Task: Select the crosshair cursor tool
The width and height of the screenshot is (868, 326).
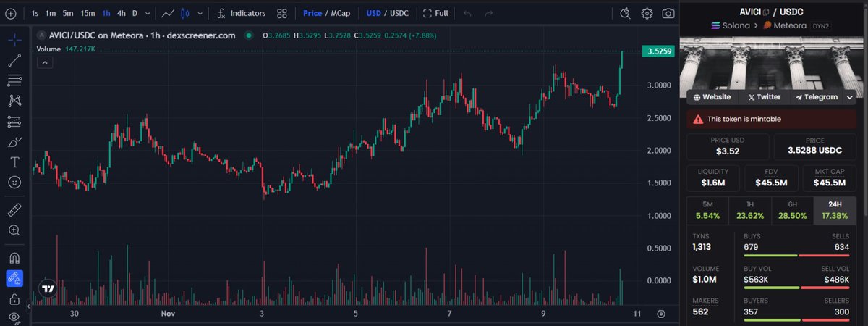Action: (x=14, y=40)
